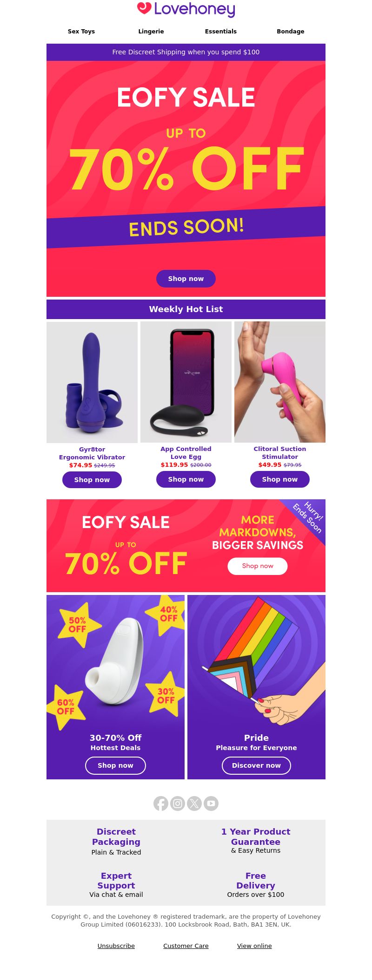Go to the Bondage category
The image size is (372, 980).
click(x=291, y=32)
